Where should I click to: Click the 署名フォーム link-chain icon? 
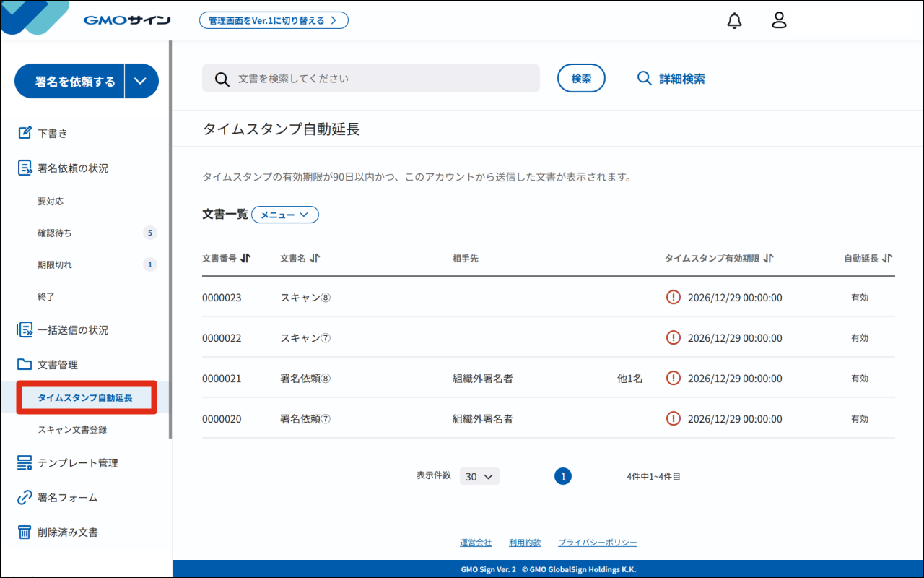(x=25, y=497)
